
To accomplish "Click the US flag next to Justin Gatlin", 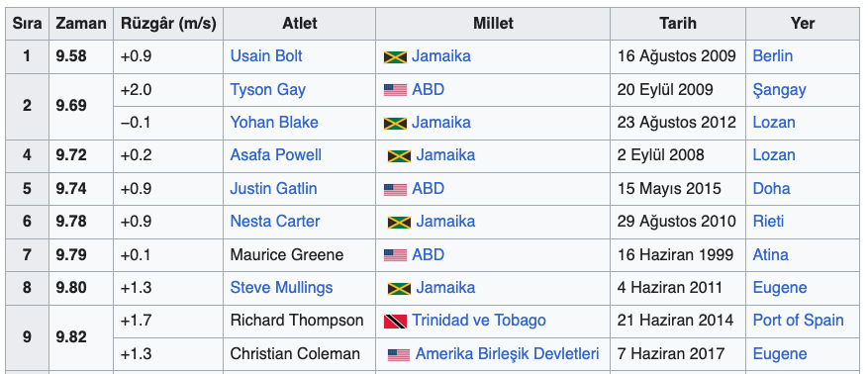I will (x=395, y=189).
